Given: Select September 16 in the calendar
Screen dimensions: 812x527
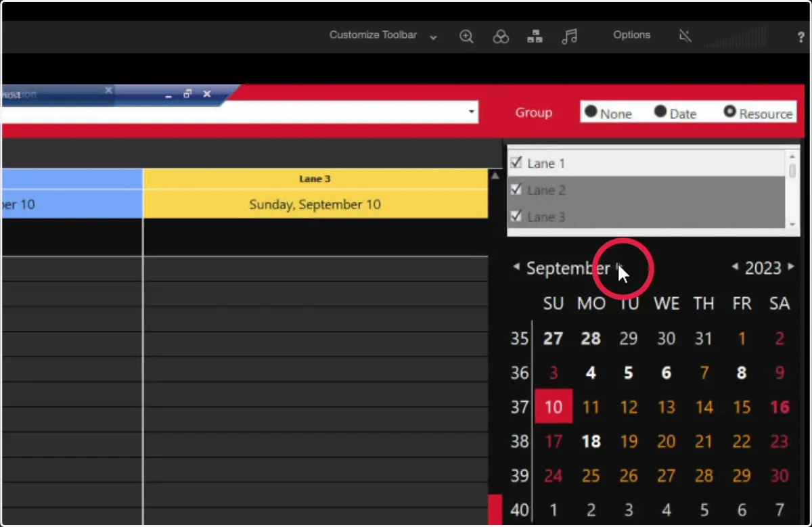Looking at the screenshot, I should (780, 407).
